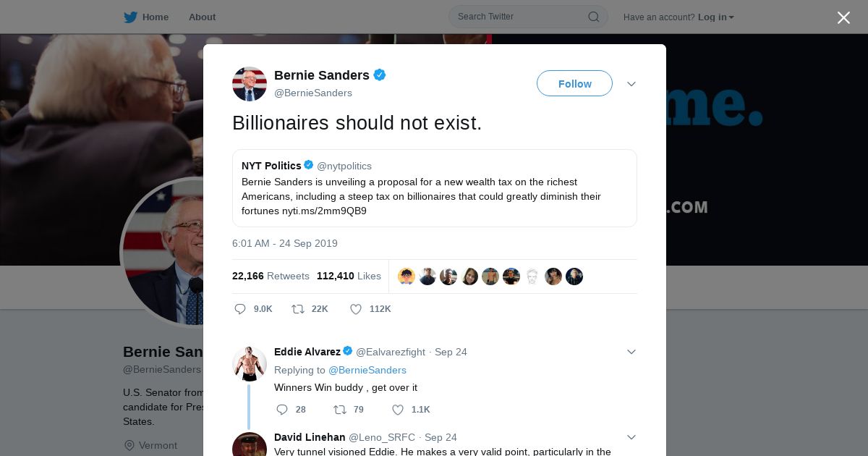868x456 pixels.
Task: Expand the main tweet options chevron
Action: point(631,84)
